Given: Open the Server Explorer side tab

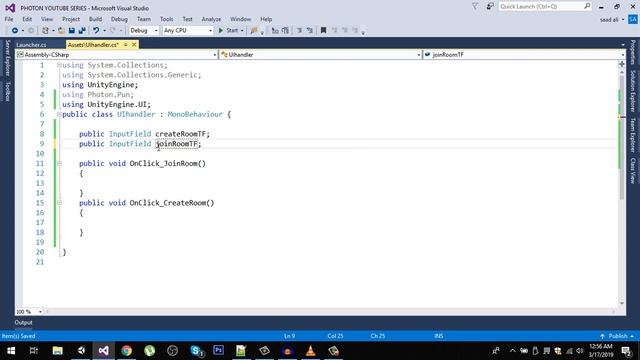Looking at the screenshot, I should tap(7, 58).
